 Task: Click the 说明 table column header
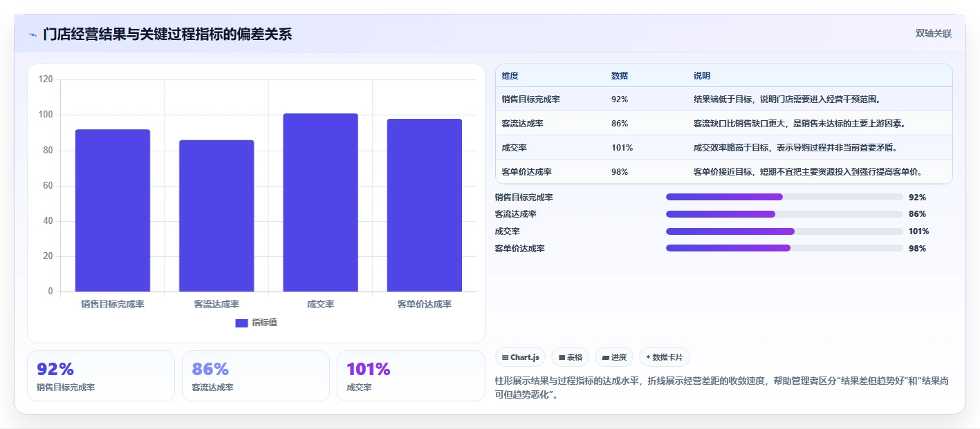(x=702, y=76)
